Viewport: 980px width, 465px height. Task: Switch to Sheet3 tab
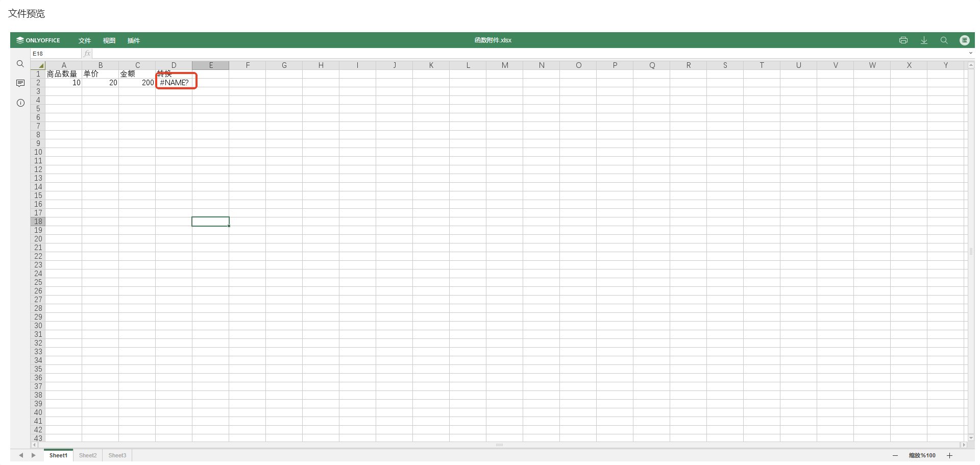click(117, 455)
